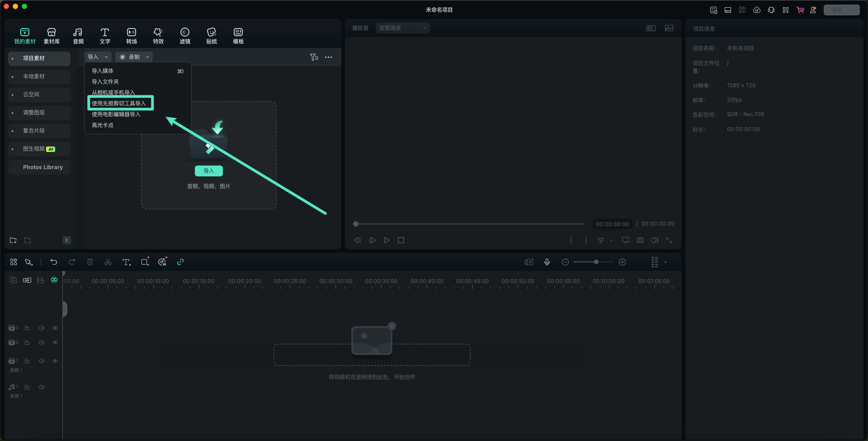Mute the audio track 1 speaker
The width and height of the screenshot is (868, 441).
(x=42, y=387)
